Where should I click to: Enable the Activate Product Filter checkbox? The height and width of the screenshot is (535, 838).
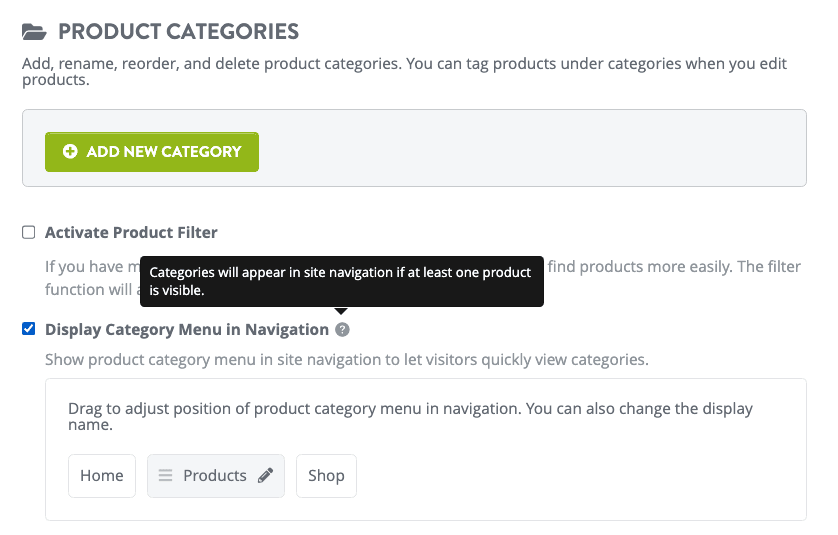coord(29,233)
